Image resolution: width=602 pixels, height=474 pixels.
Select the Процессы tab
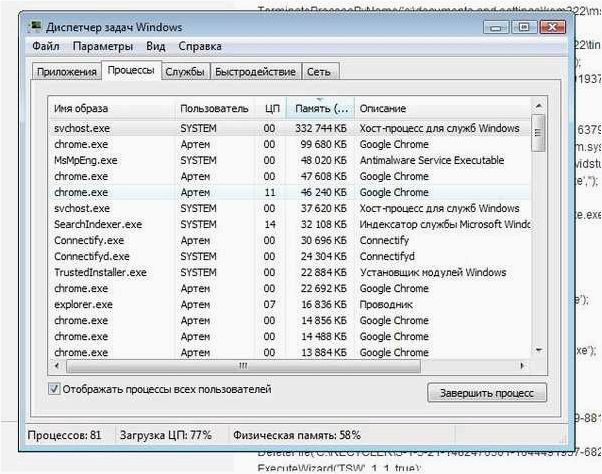coord(131,70)
